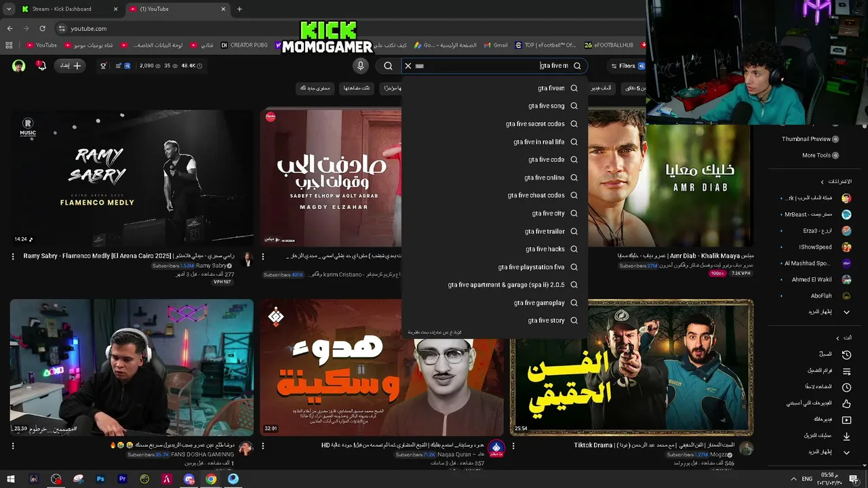The image size is (868, 488).
Task: Click the voice search microphone icon
Action: click(361, 66)
